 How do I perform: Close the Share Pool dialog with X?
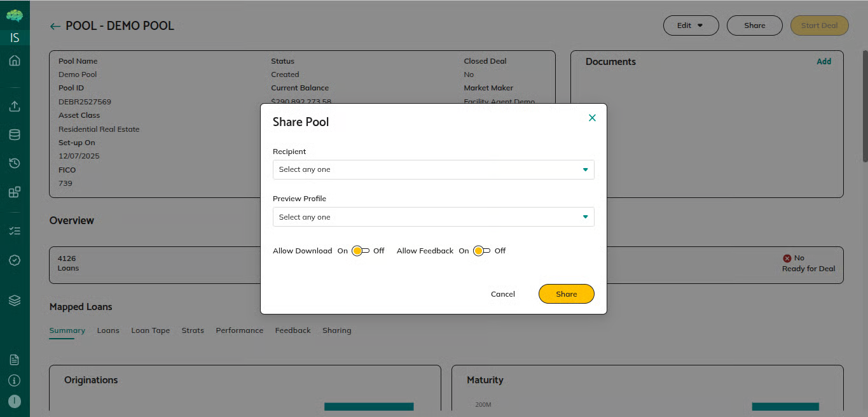click(592, 118)
